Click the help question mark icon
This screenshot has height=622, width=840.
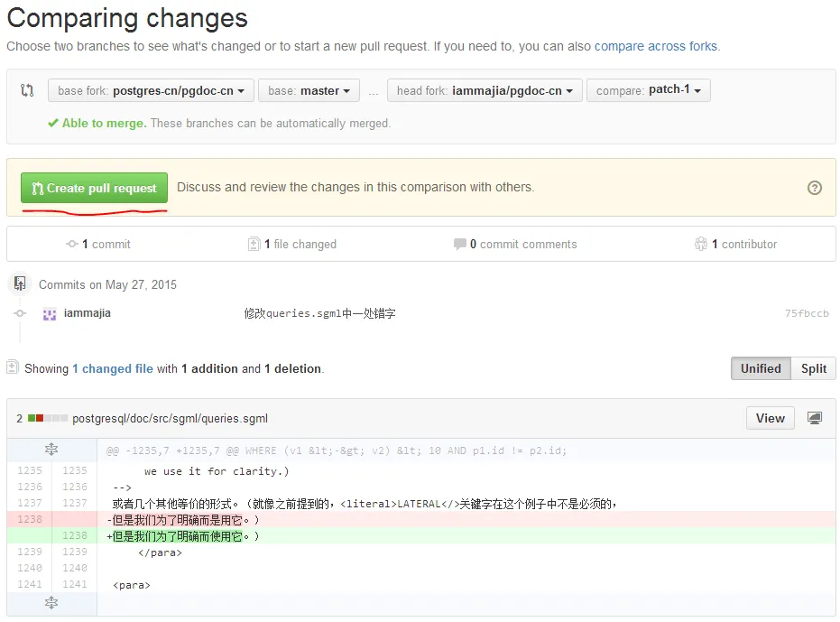click(815, 188)
